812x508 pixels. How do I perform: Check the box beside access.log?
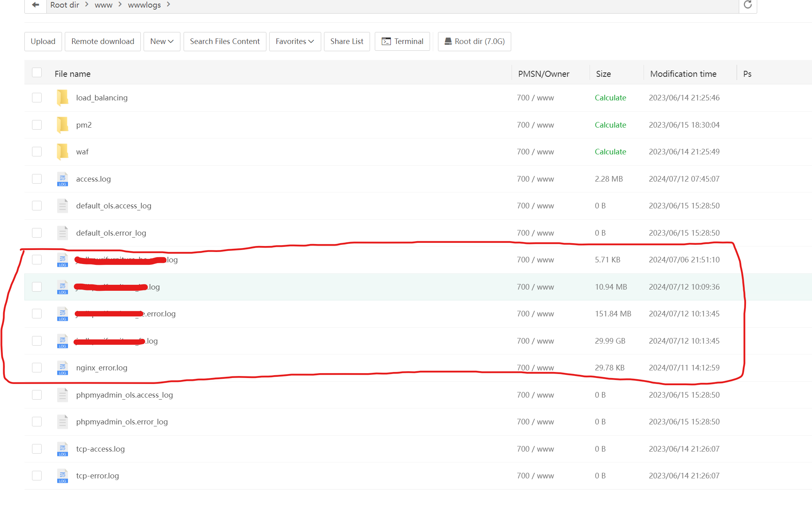click(37, 179)
